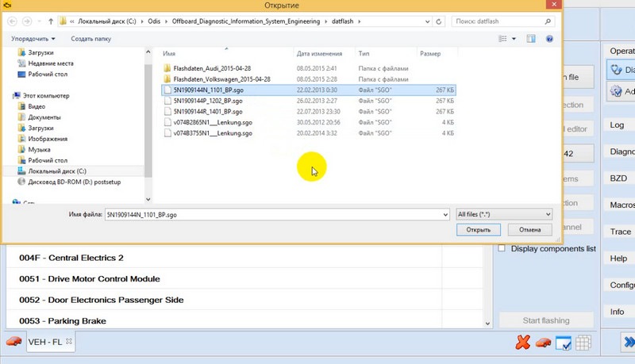Viewport: 635px width, 364px height.
Task: Expand the chevron after Odis in the breadcrumb
Action: click(x=166, y=21)
